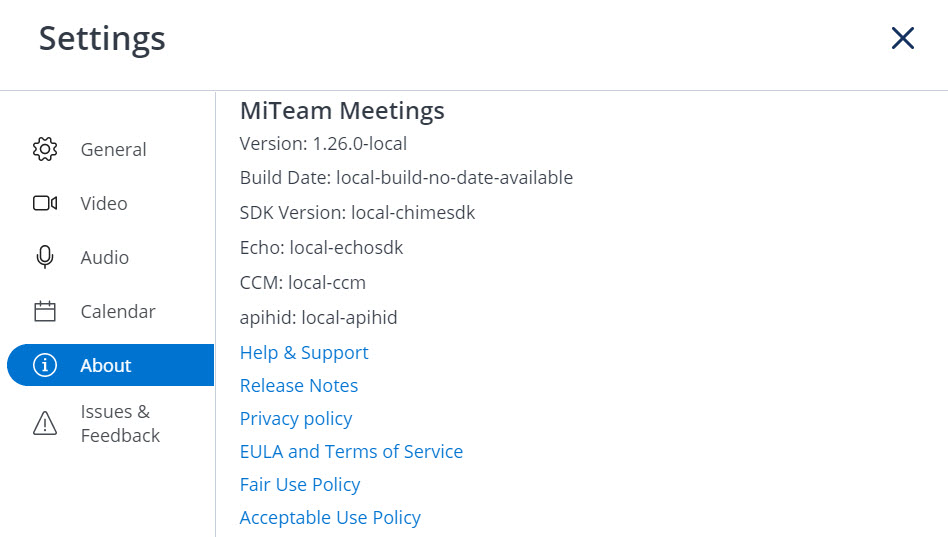Open the General settings tab
The height and width of the screenshot is (537, 948).
111,149
